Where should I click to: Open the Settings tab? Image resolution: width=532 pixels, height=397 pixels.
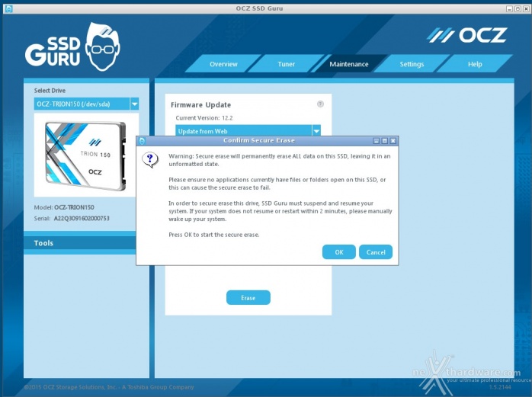coord(412,64)
